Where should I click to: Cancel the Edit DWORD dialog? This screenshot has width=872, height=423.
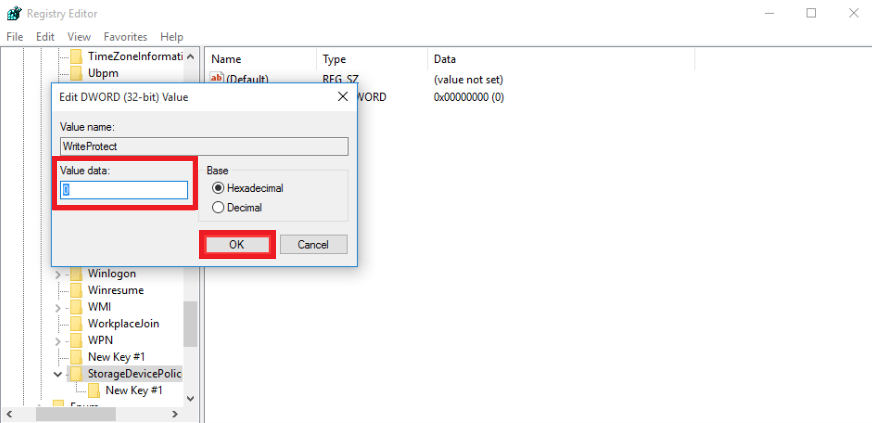point(313,245)
